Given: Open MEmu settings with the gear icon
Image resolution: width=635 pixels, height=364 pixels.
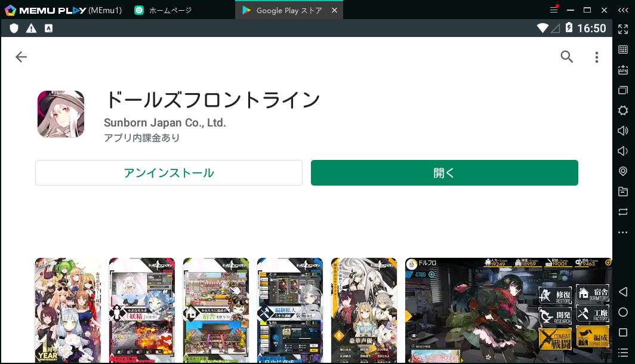Looking at the screenshot, I should (x=623, y=110).
